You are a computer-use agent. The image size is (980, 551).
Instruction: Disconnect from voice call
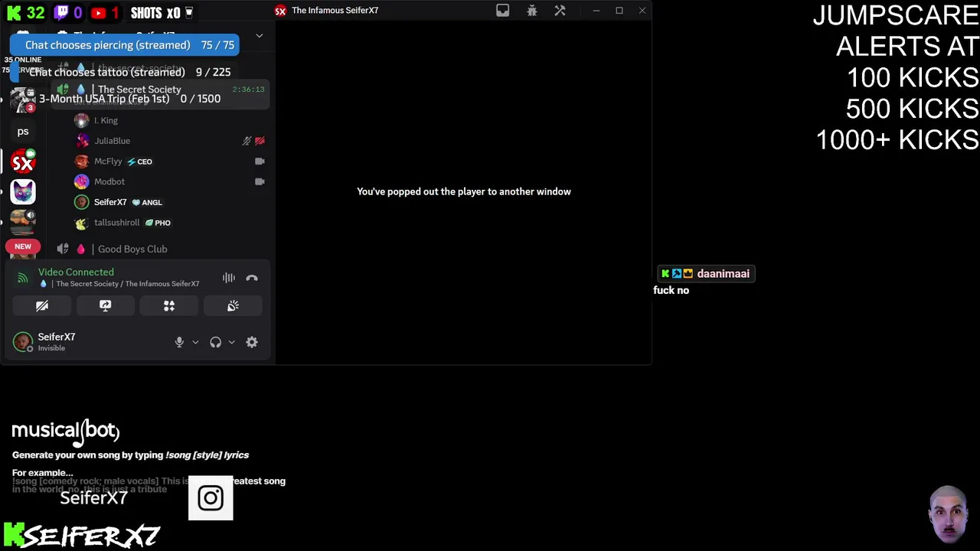(252, 278)
